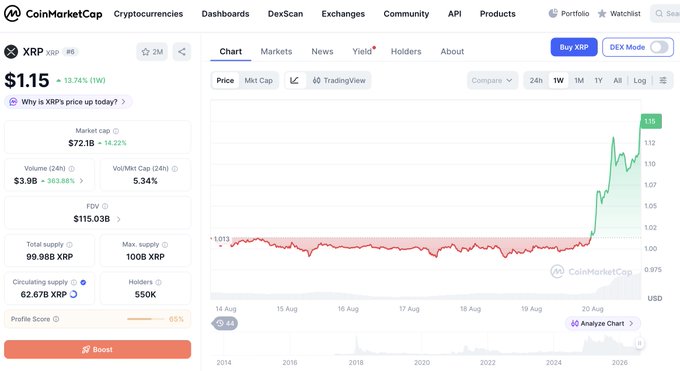680x371 pixels.
Task: Click the Analyze Chart button
Action: point(603,323)
